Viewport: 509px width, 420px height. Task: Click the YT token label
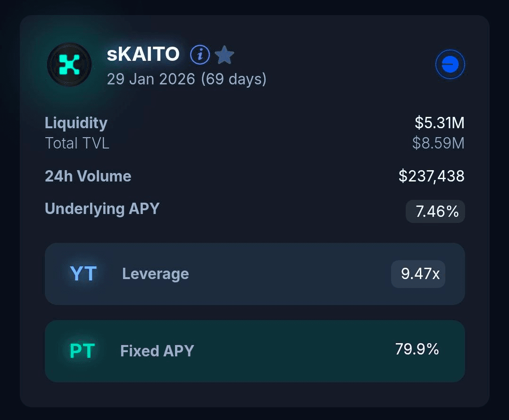point(83,274)
